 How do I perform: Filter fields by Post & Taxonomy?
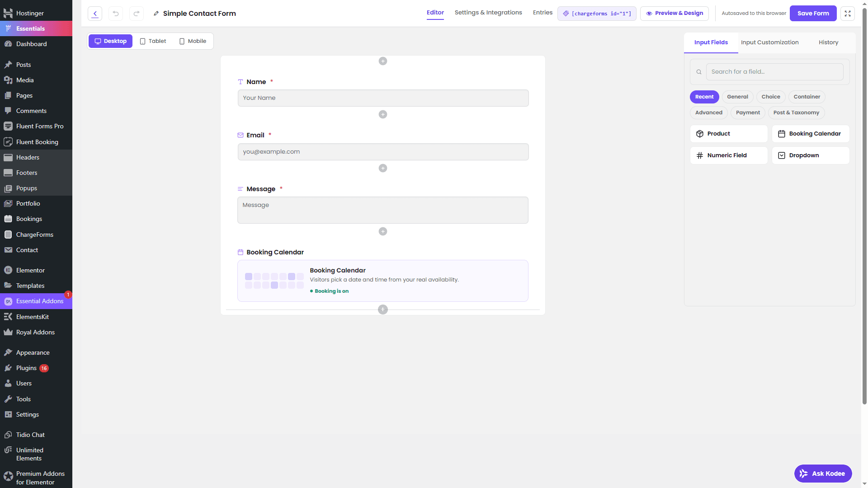pyautogui.click(x=796, y=113)
